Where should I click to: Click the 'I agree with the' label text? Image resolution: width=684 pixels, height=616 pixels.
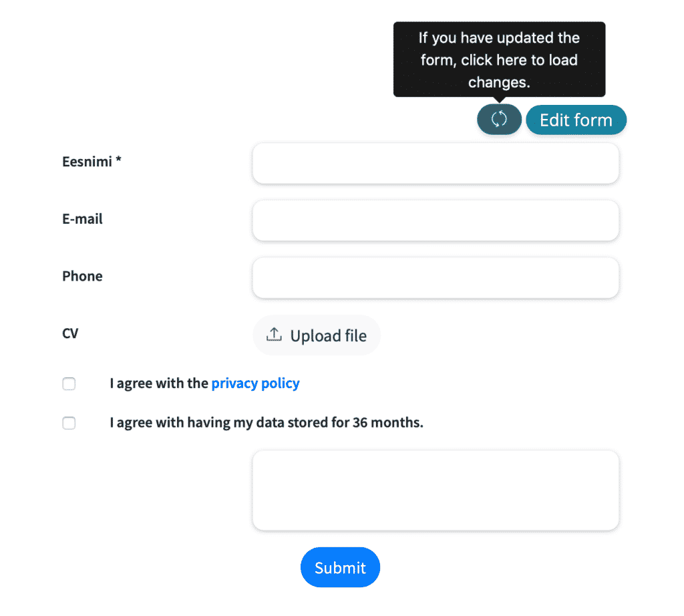pyautogui.click(x=159, y=383)
